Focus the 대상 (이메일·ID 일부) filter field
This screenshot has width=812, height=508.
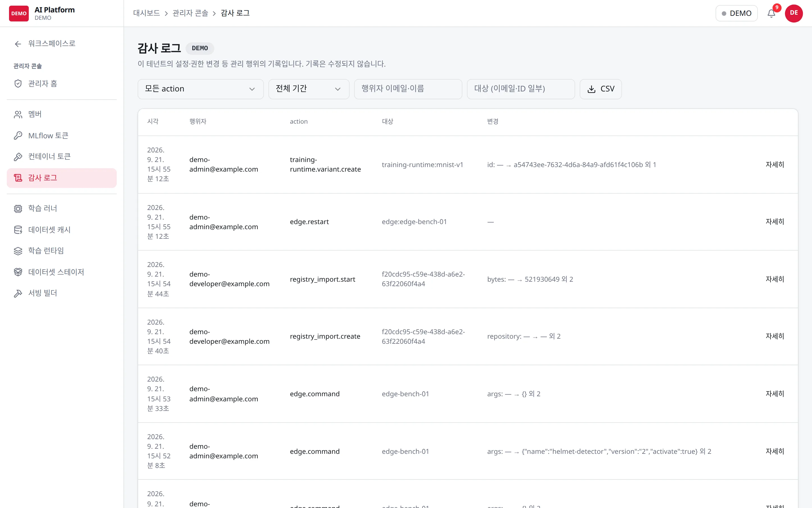[x=521, y=89]
